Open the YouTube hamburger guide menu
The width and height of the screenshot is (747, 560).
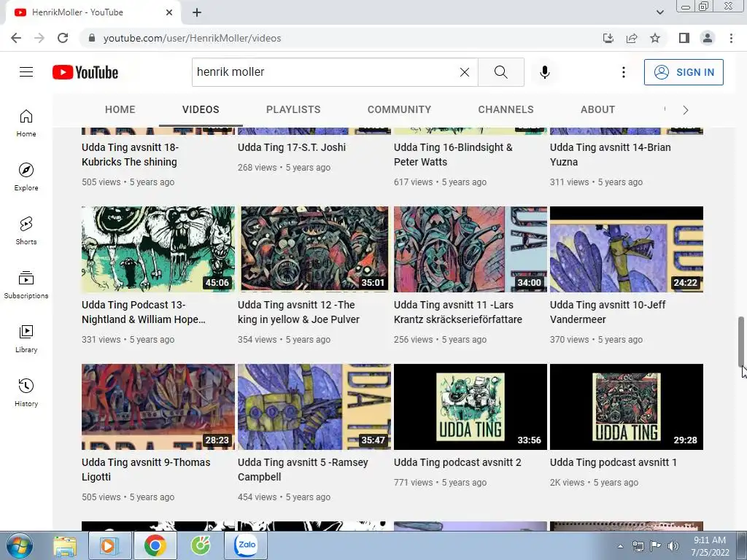pyautogui.click(x=26, y=72)
